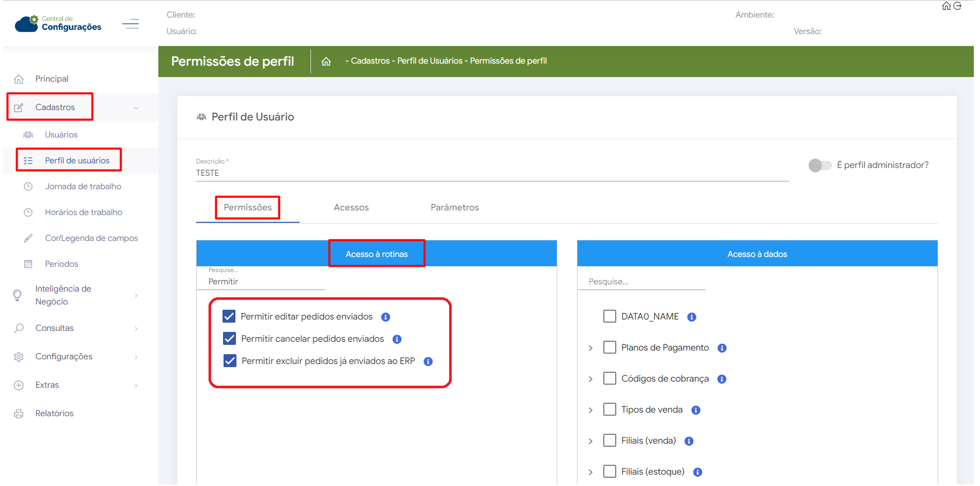
Task: Expand the Códigos de cobrança tree node
Action: point(591,379)
